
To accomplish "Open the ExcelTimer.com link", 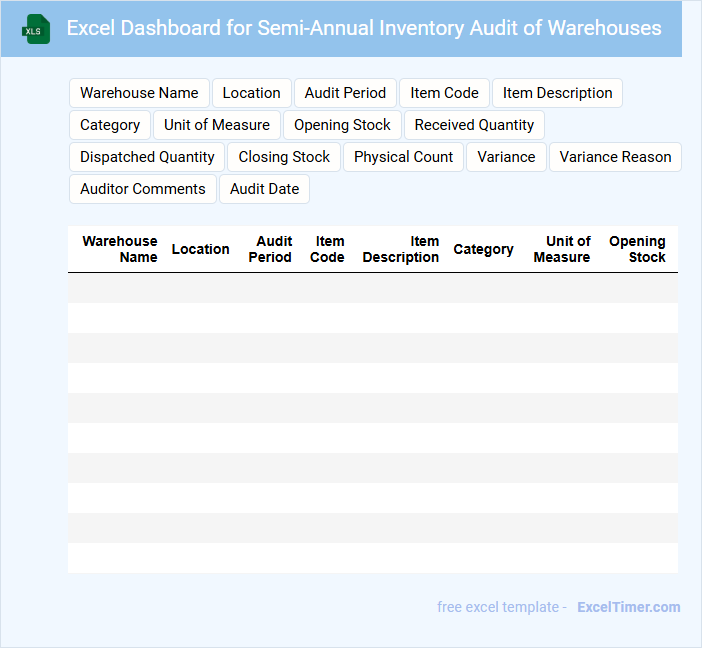I will pos(629,607).
